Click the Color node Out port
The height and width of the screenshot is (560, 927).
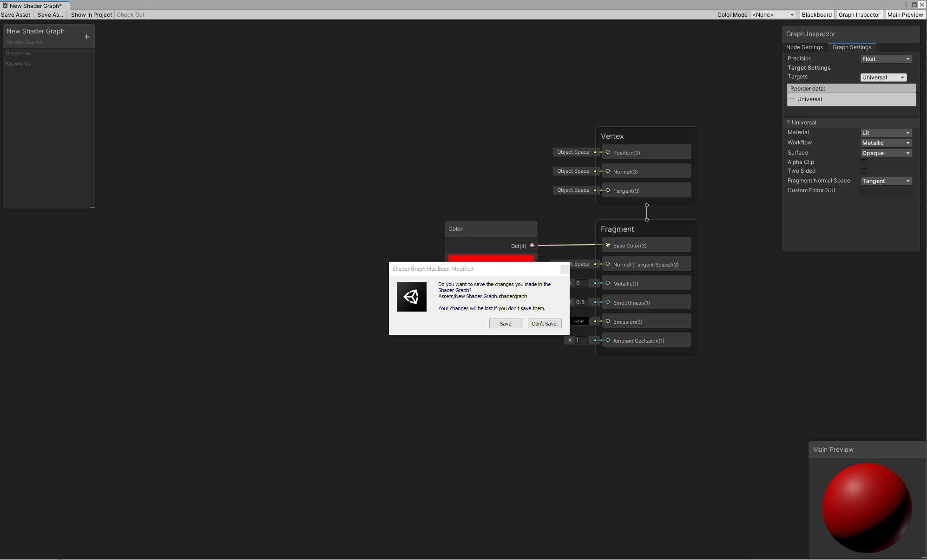tap(532, 245)
